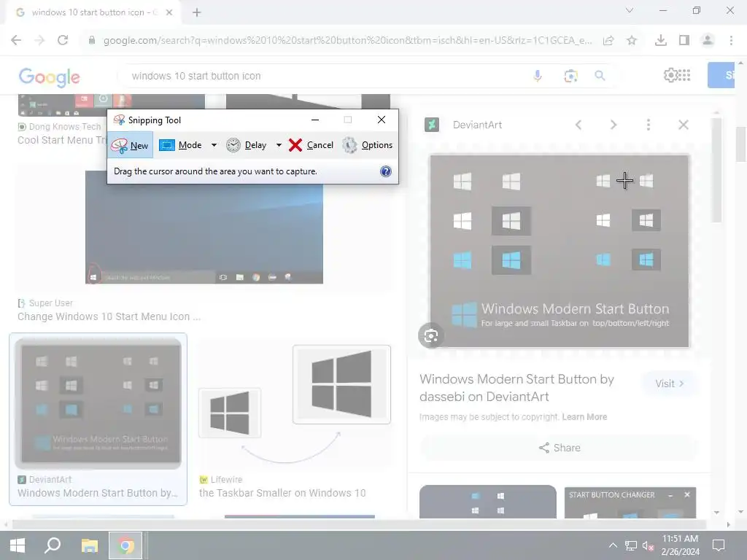The width and height of the screenshot is (747, 560).
Task: Search inside image with Lens button
Action: click(431, 335)
